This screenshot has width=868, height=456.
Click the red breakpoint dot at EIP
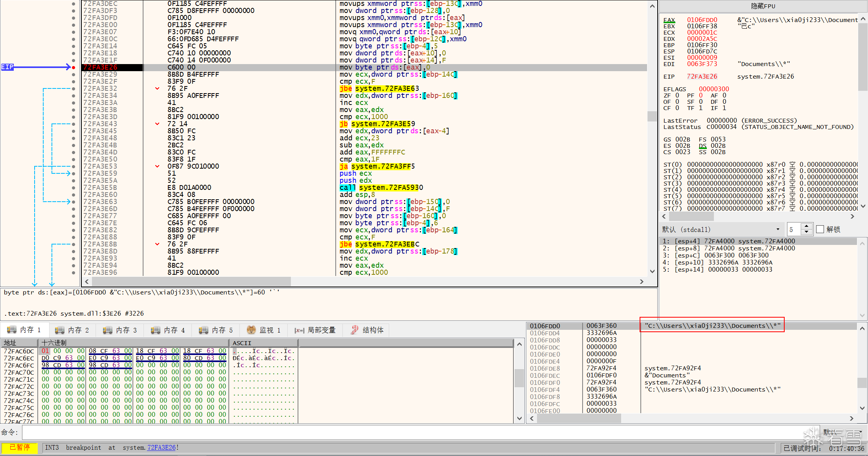pos(74,67)
